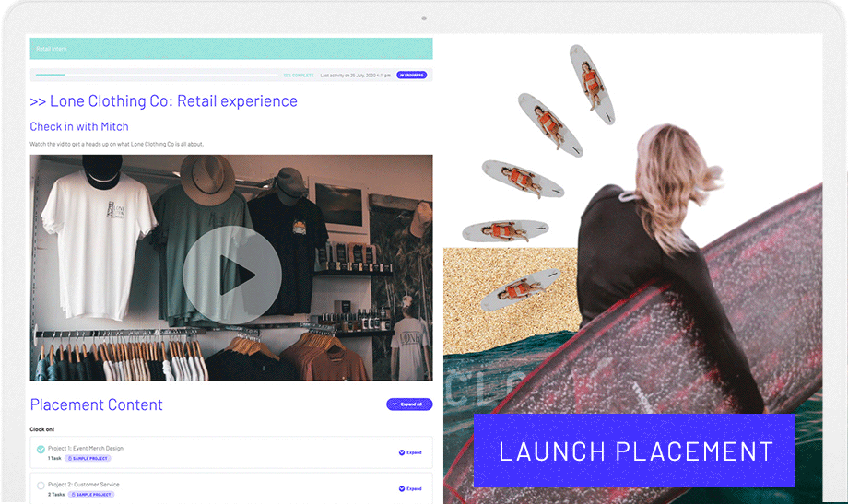Click the 12% Complete label
This screenshot has height=504, width=848.
pyautogui.click(x=299, y=76)
